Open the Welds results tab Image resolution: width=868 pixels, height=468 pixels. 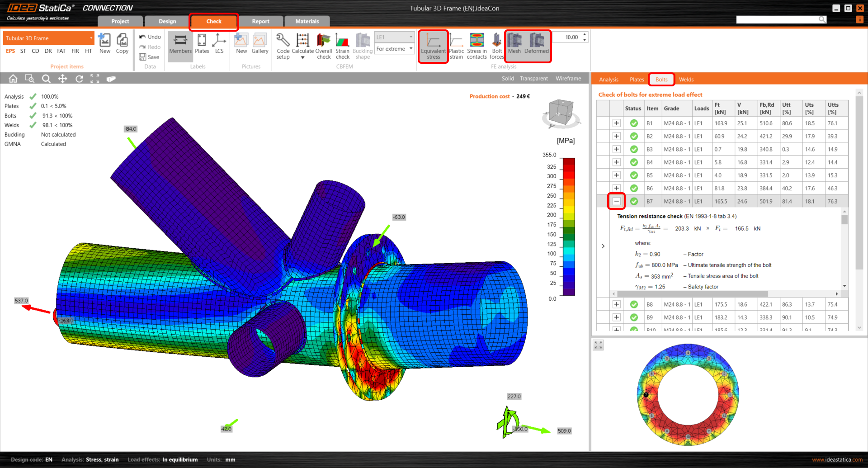686,80
